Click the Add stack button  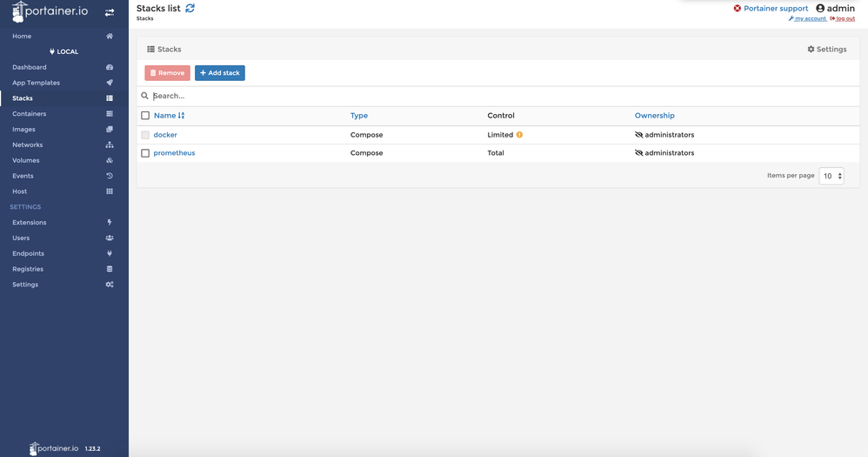click(x=220, y=73)
